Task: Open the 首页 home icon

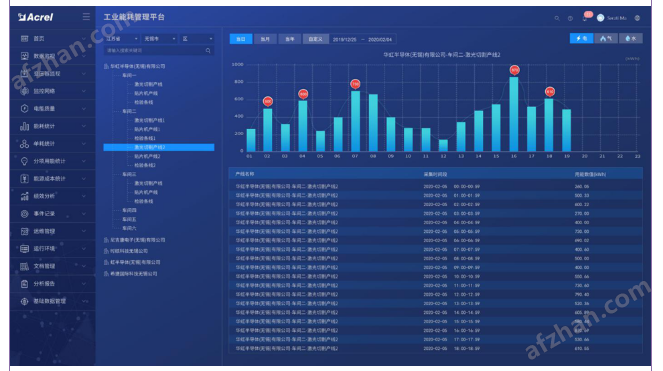Action: [x=25, y=38]
